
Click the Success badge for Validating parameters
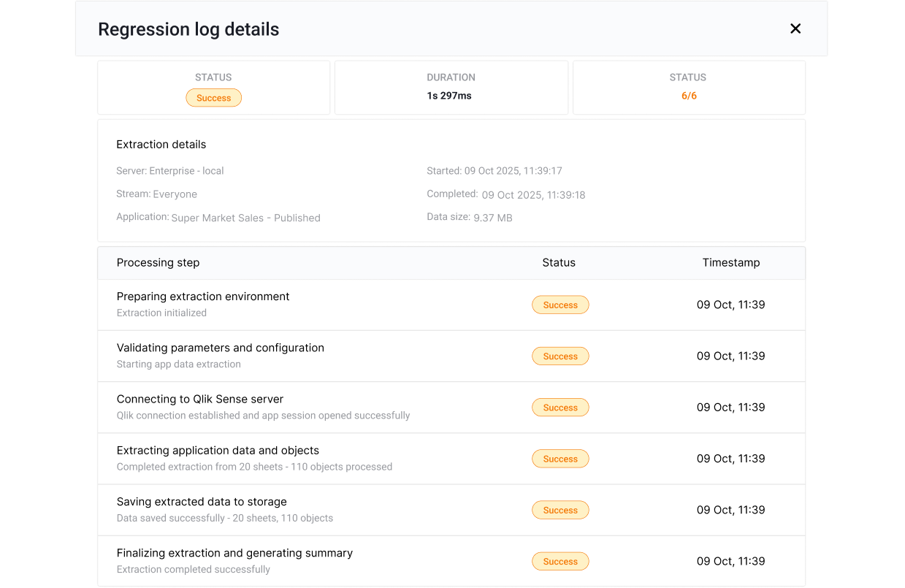tap(560, 356)
